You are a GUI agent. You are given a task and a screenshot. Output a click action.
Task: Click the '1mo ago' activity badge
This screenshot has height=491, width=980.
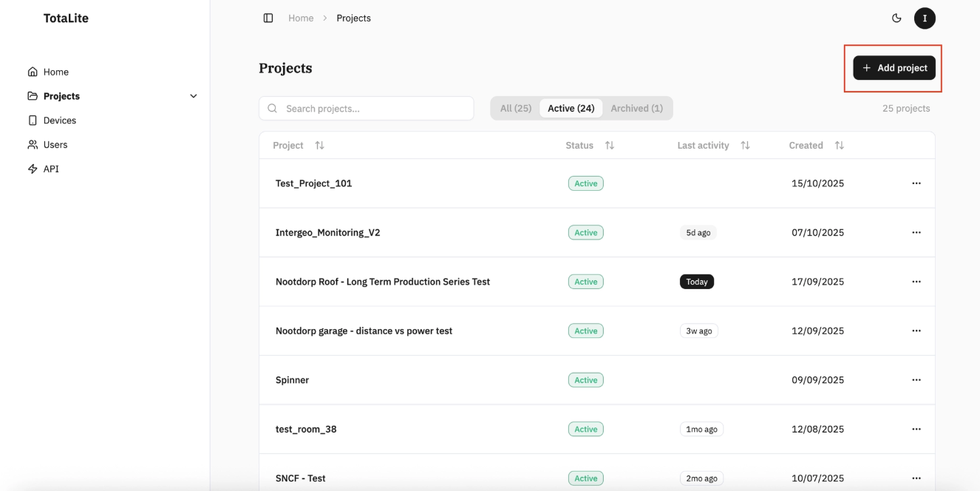(x=701, y=429)
